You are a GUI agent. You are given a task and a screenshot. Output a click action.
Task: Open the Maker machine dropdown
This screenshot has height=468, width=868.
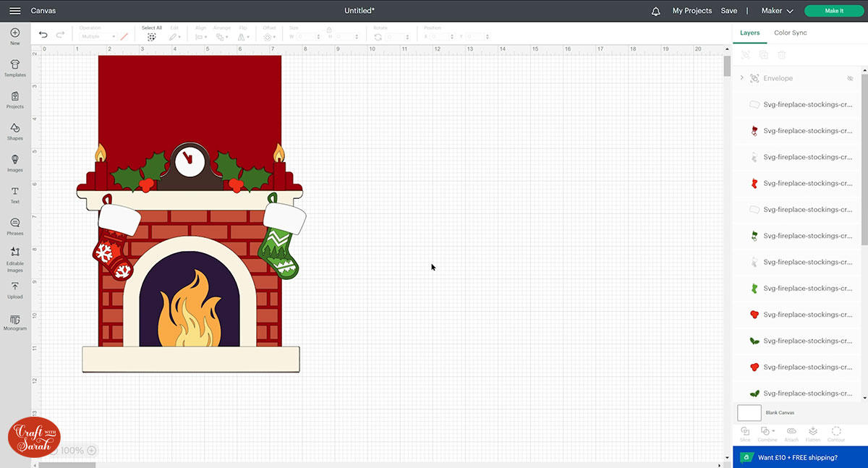coord(777,11)
